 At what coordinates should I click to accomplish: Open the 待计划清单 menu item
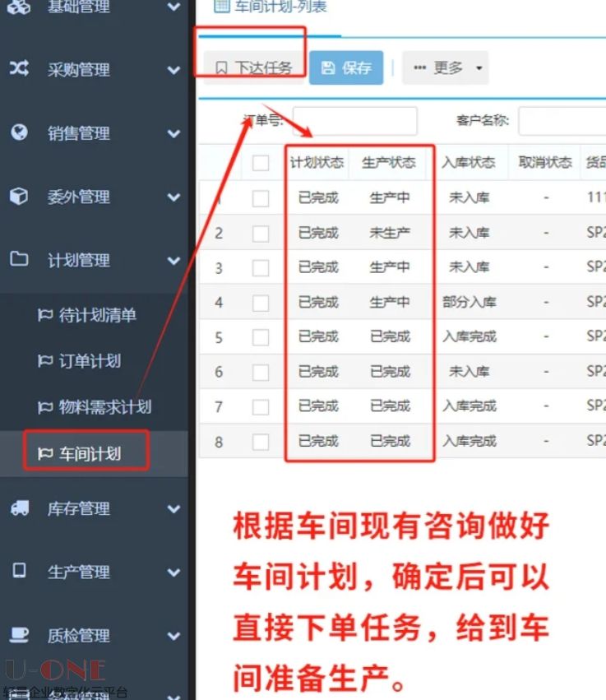pos(94,315)
